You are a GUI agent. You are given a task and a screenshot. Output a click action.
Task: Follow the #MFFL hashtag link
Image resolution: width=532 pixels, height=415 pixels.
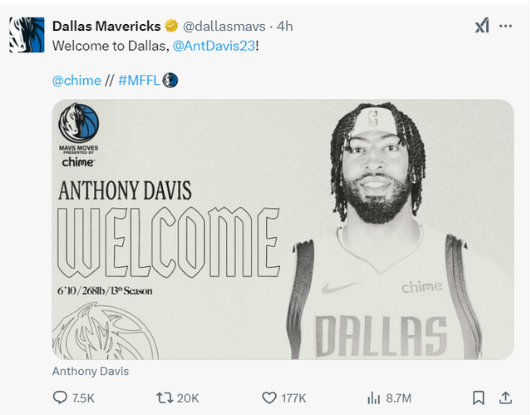click(139, 81)
